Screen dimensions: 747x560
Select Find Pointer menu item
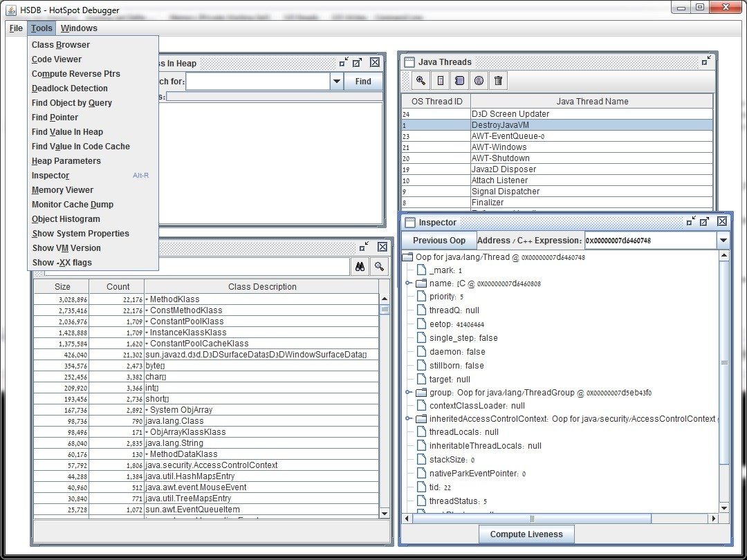point(93,117)
